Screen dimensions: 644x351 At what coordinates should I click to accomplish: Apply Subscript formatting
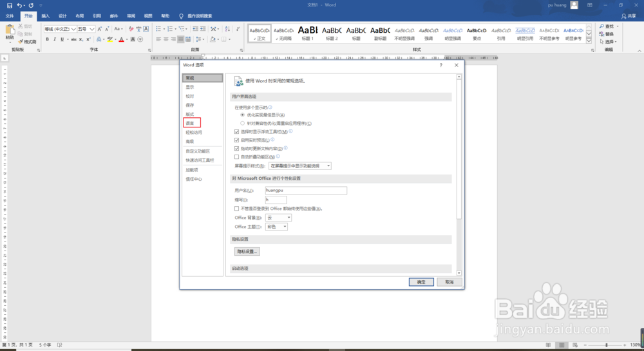click(81, 39)
